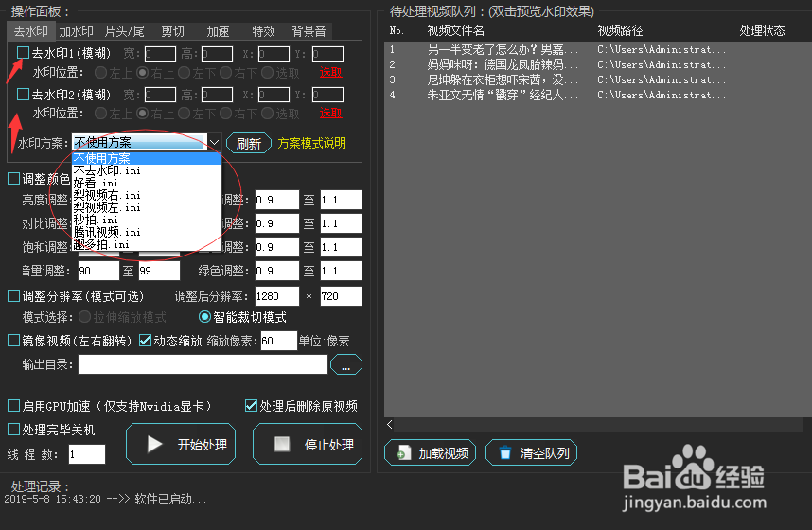812x530 pixels.
Task: Click the resolution height field 720
Action: tap(341, 296)
